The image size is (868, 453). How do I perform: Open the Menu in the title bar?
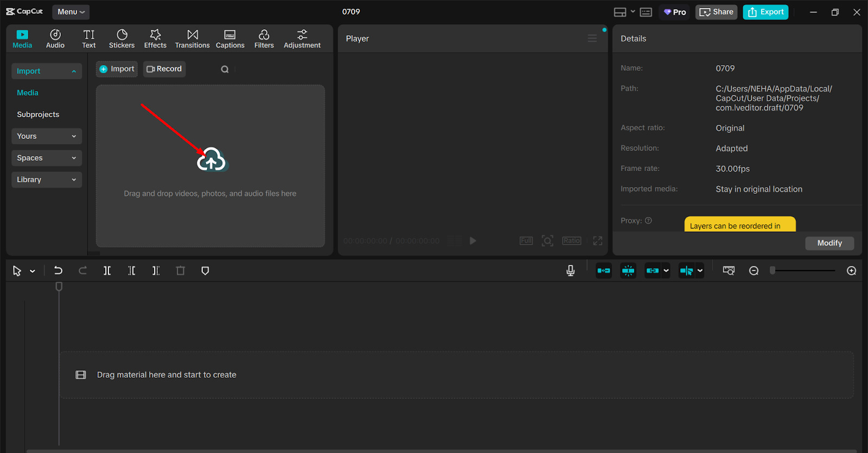[x=71, y=12]
